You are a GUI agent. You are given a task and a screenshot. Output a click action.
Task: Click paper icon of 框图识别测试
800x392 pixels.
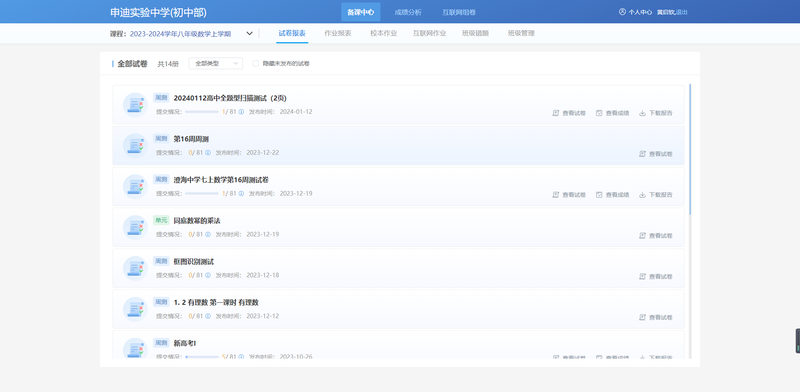click(135, 268)
